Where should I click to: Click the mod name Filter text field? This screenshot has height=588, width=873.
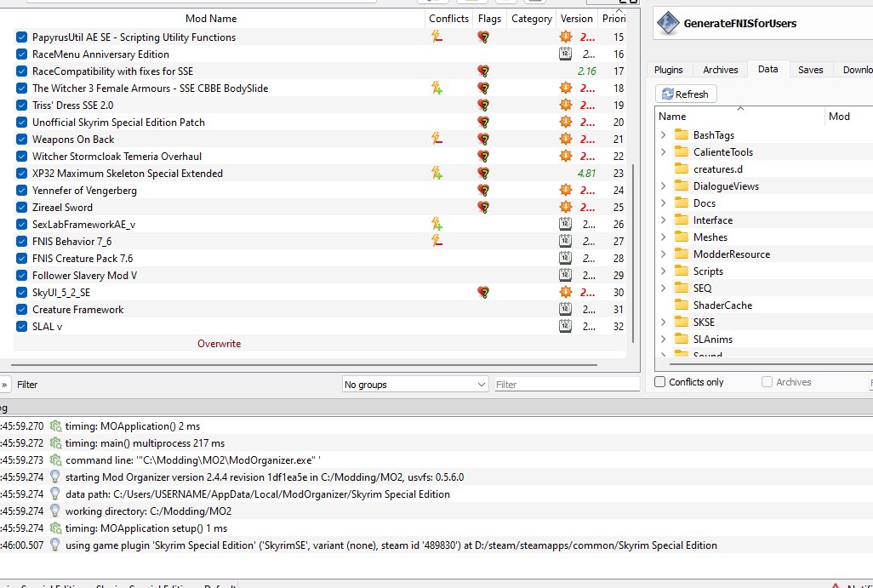[x=568, y=385]
